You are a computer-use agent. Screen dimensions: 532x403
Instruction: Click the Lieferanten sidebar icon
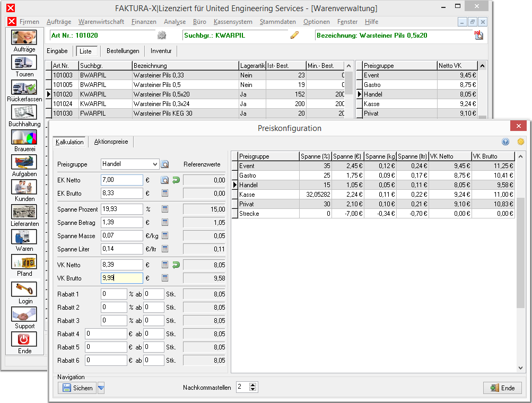(x=24, y=212)
